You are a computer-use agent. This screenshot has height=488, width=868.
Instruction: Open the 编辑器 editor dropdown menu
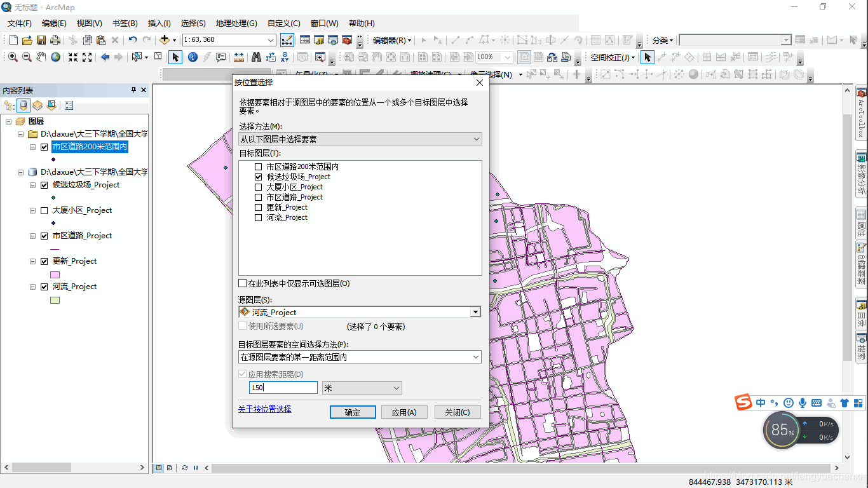392,40
